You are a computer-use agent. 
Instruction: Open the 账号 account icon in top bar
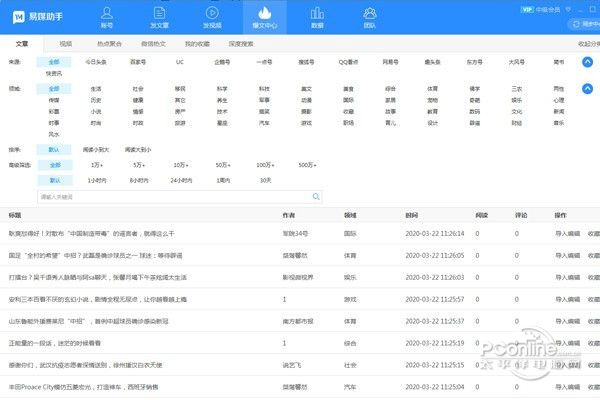click(x=107, y=15)
